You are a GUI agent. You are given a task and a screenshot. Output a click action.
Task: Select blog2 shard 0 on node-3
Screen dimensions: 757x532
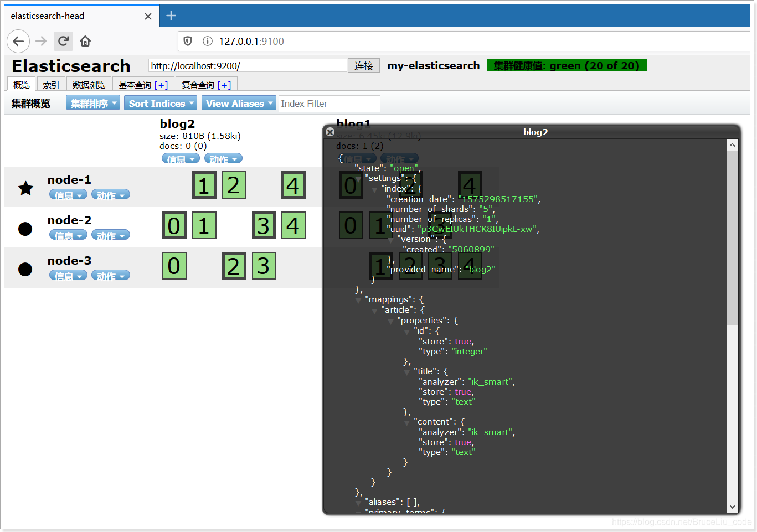[174, 266]
